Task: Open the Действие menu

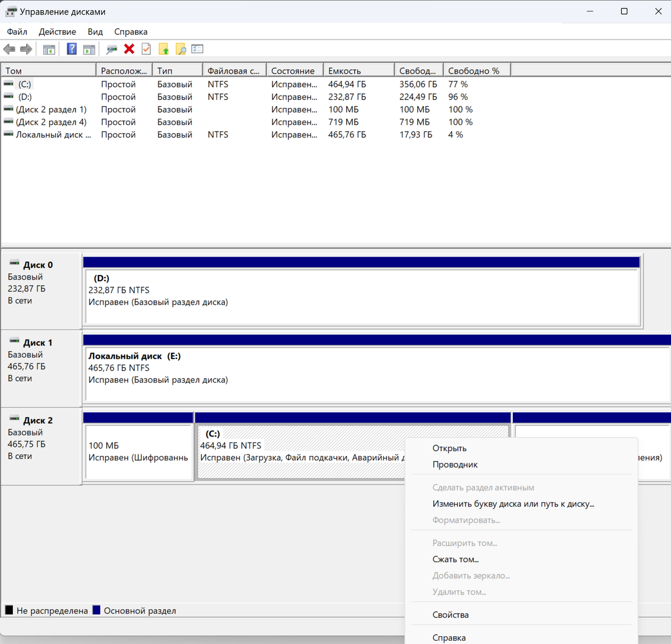Action: coord(57,32)
